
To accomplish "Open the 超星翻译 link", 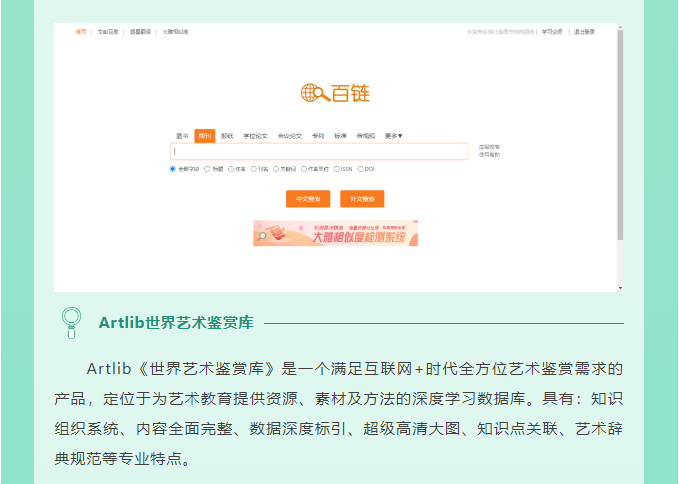I will click(140, 32).
